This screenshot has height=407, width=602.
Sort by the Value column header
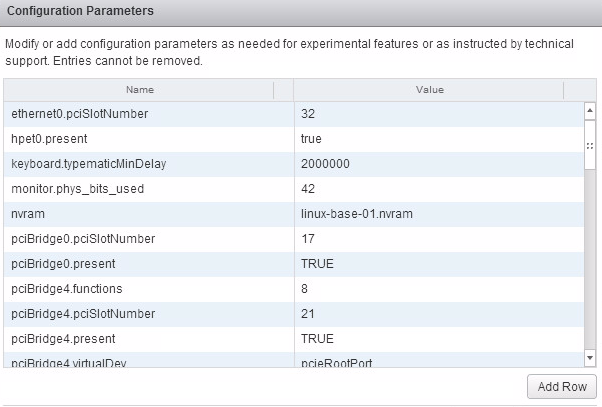430,90
